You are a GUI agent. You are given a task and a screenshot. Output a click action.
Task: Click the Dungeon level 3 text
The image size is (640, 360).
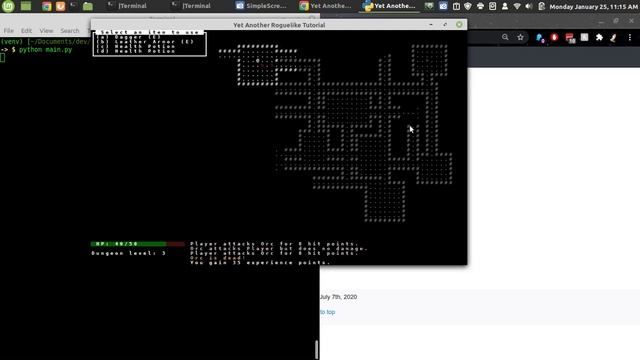(129, 253)
